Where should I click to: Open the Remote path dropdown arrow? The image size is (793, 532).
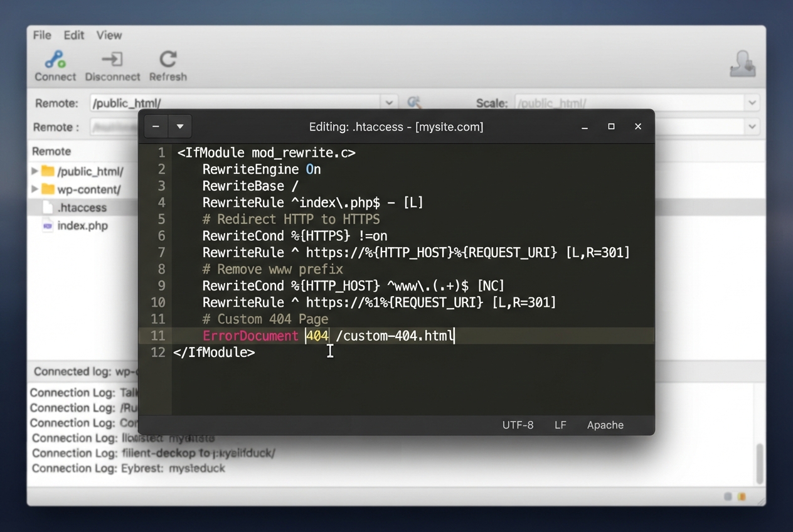pyautogui.click(x=389, y=103)
